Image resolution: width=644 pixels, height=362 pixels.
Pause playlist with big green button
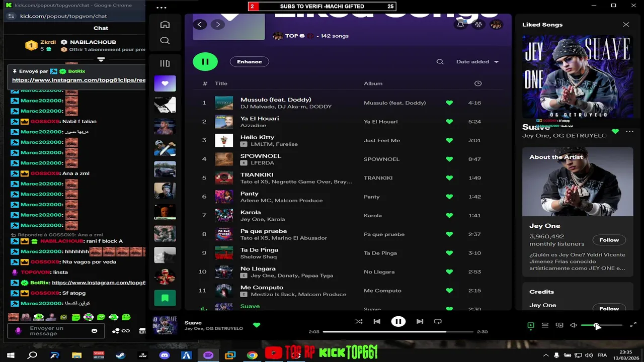pos(205,62)
